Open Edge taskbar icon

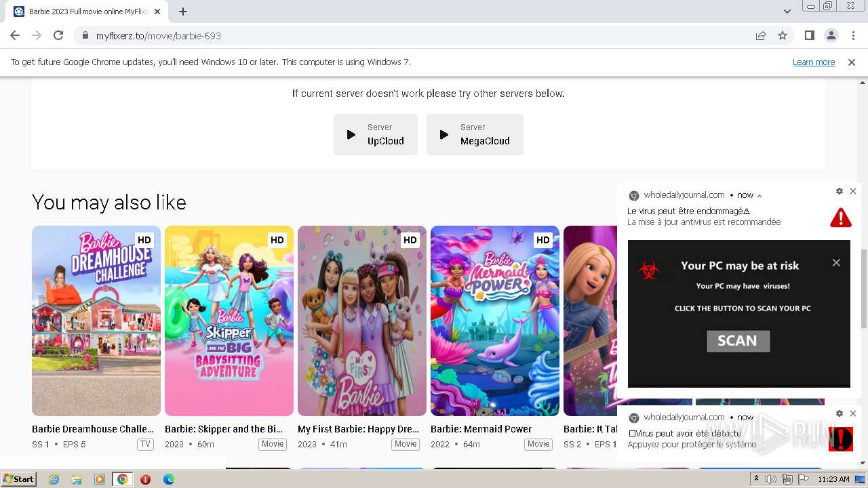168,479
